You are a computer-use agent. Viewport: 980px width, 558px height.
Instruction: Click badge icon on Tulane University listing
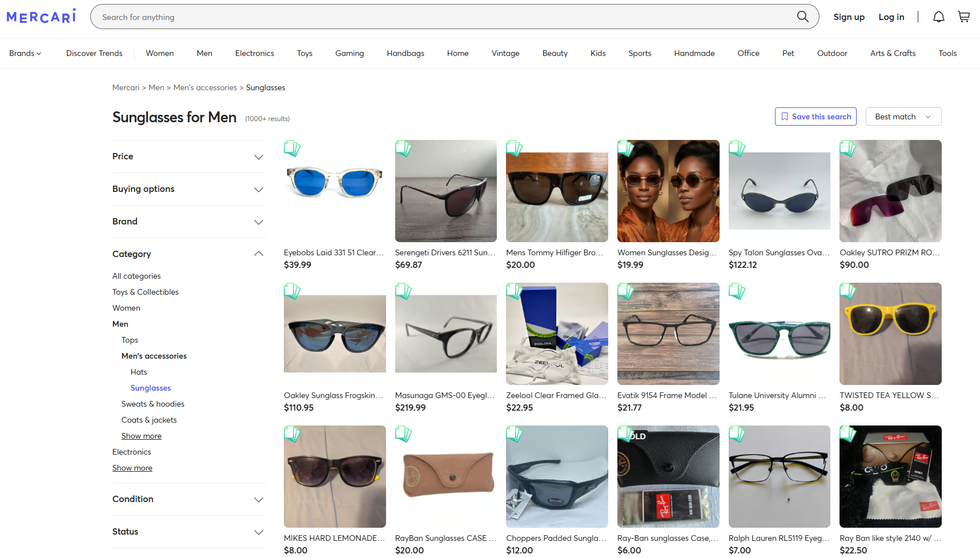(x=737, y=291)
